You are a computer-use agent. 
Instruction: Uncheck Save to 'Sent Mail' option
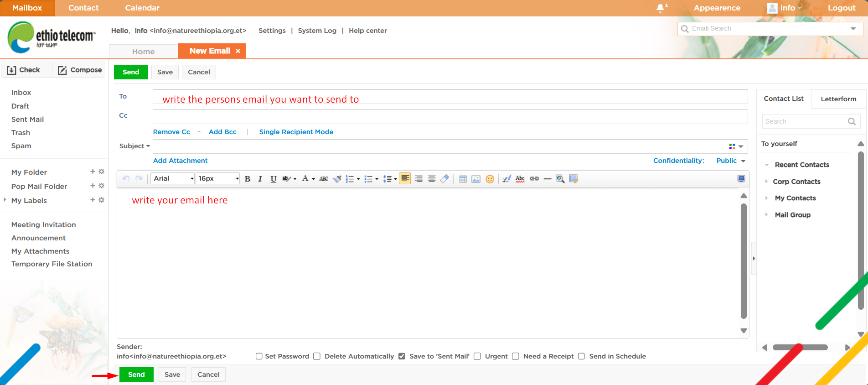point(402,356)
